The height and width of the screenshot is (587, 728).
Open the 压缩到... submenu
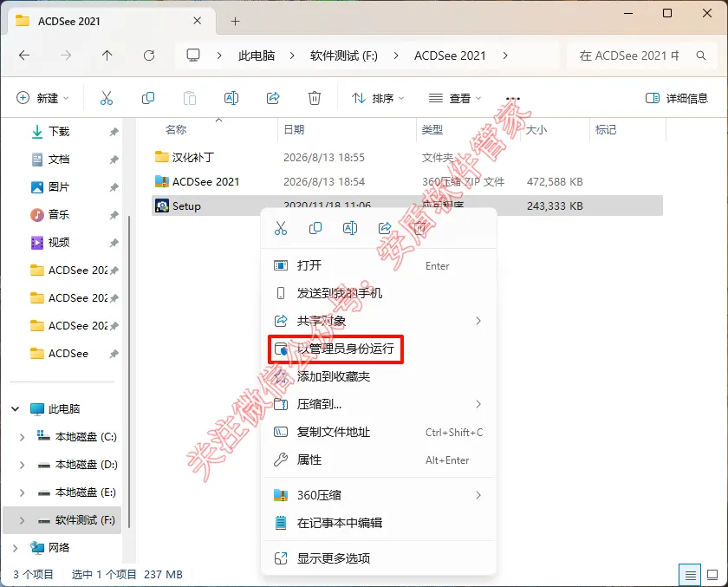point(379,405)
